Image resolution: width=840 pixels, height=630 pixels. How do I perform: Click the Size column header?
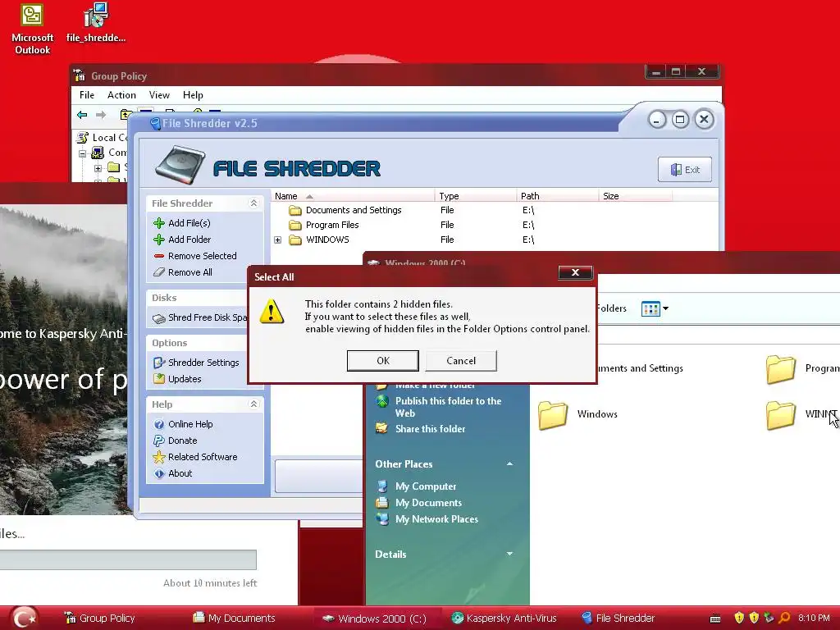point(636,196)
